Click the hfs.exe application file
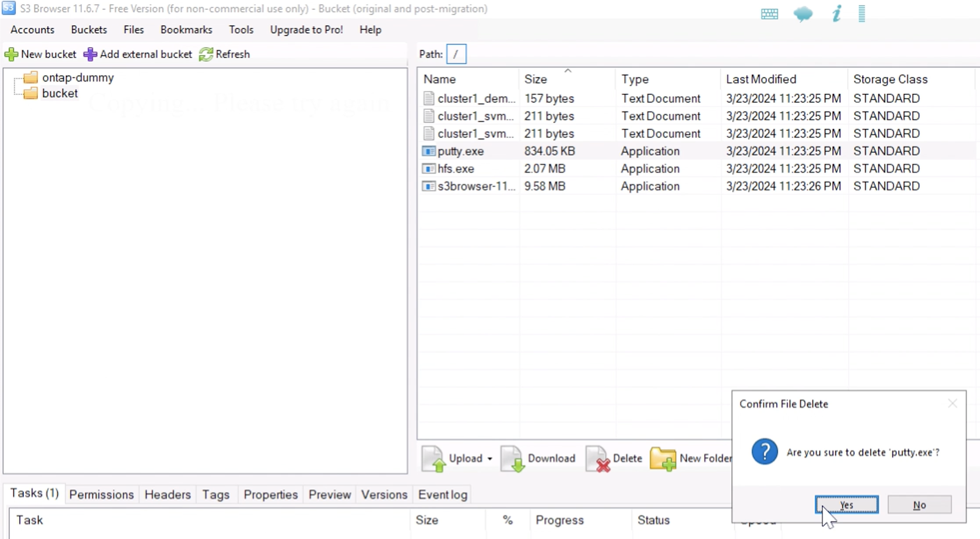 [x=455, y=169]
